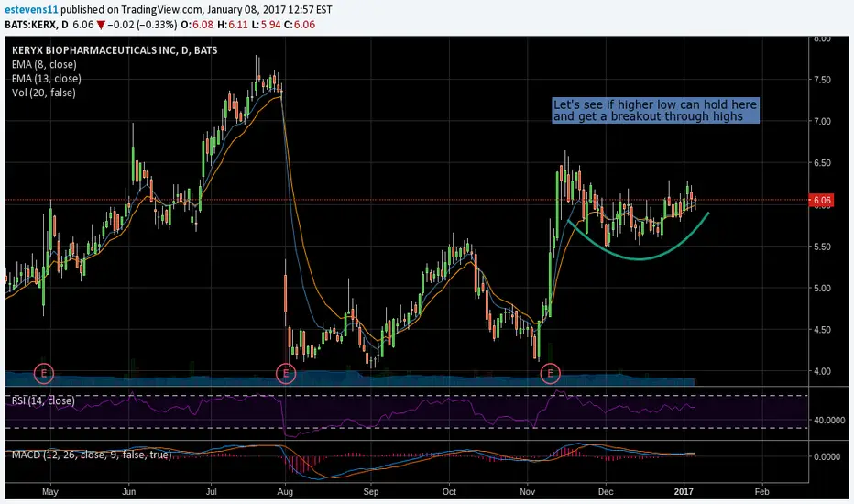Click the 'Let's see if higher low' note
The width and height of the screenshot is (854, 504).
655,111
